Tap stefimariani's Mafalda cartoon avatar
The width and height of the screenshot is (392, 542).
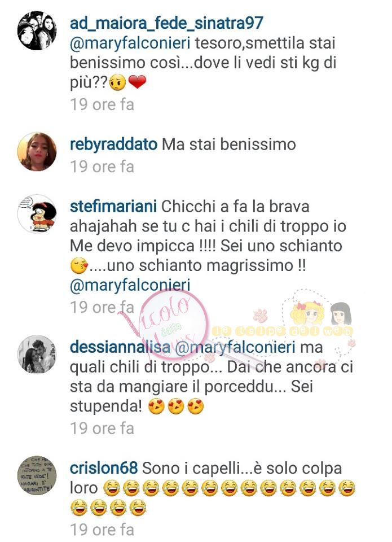pos(37,213)
